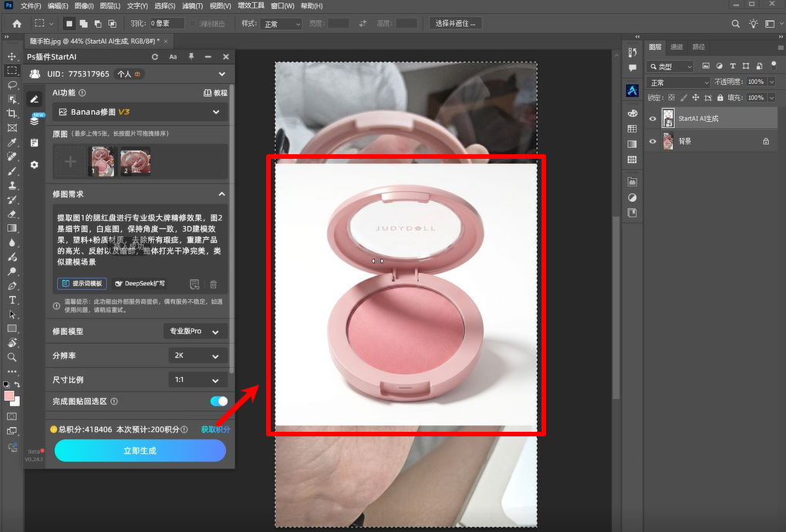Open the 滤镜(T) menu
This screenshot has height=532, width=786.
point(193,6)
